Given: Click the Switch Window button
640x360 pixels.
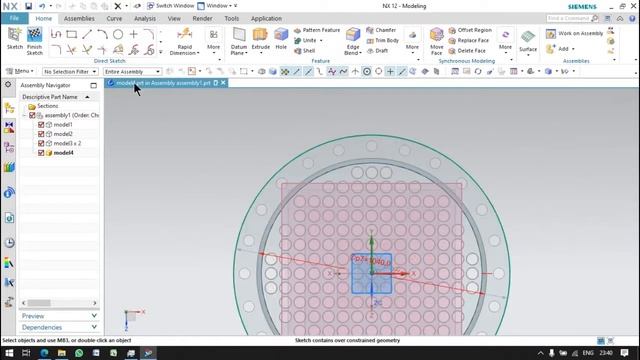Looking at the screenshot, I should click(171, 6).
